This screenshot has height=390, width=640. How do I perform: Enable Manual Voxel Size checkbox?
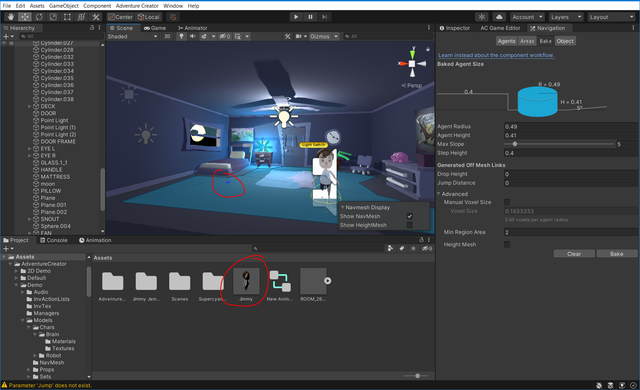pyautogui.click(x=507, y=202)
